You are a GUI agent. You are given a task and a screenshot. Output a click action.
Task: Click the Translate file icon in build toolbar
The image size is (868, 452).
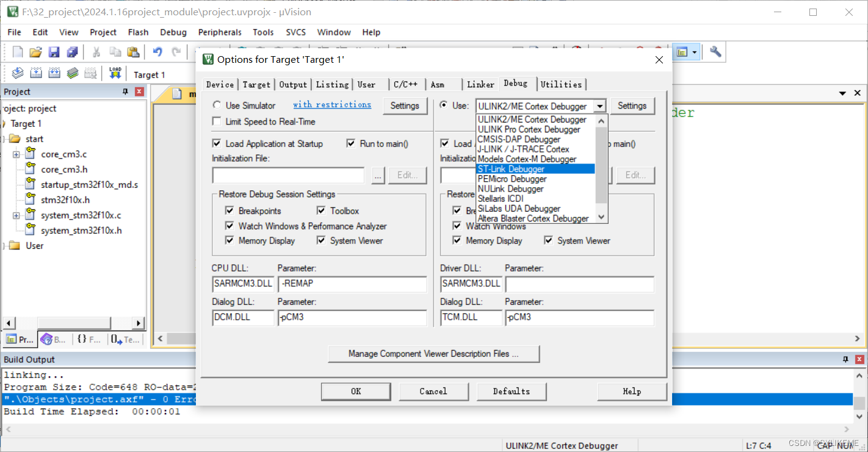point(18,74)
